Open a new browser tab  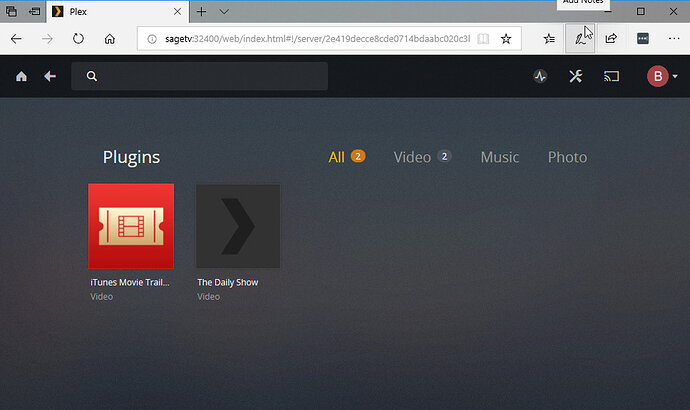(201, 11)
